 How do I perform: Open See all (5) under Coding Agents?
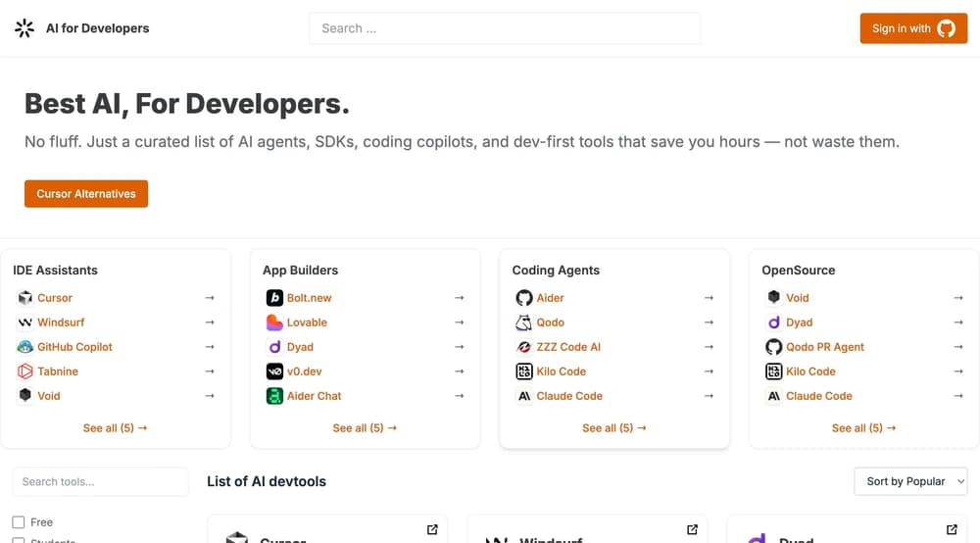click(614, 428)
